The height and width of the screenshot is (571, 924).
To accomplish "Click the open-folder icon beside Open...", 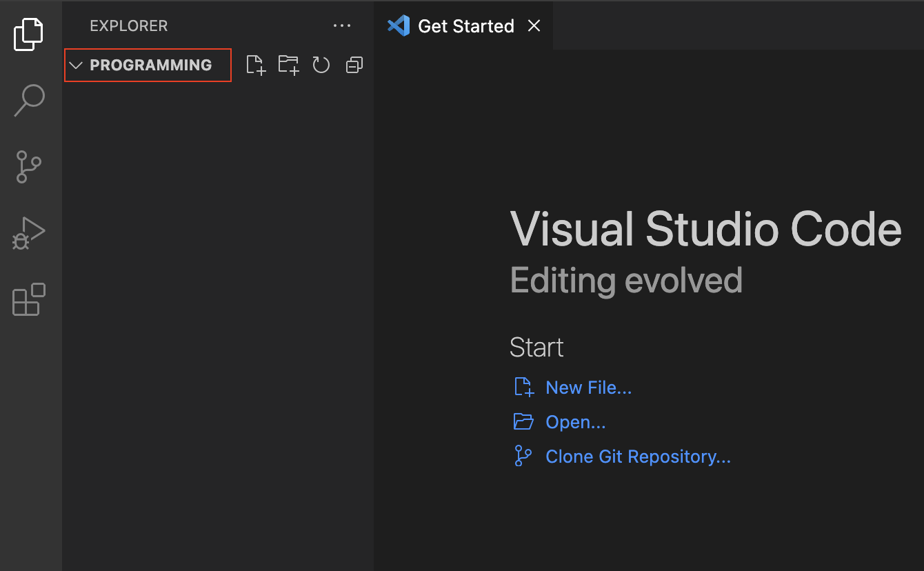I will 523,421.
